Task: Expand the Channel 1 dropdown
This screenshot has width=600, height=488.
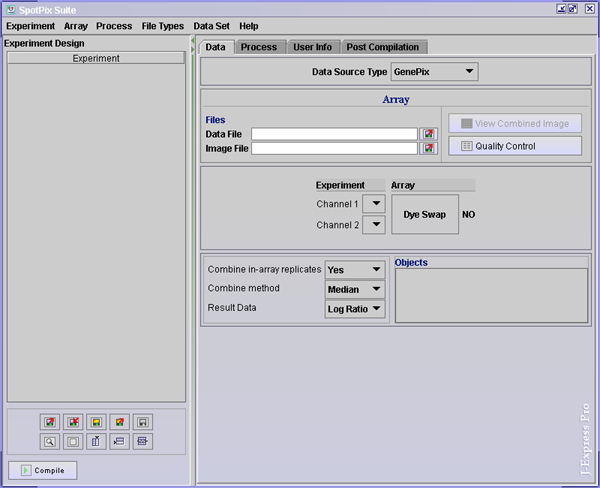Action: [374, 204]
